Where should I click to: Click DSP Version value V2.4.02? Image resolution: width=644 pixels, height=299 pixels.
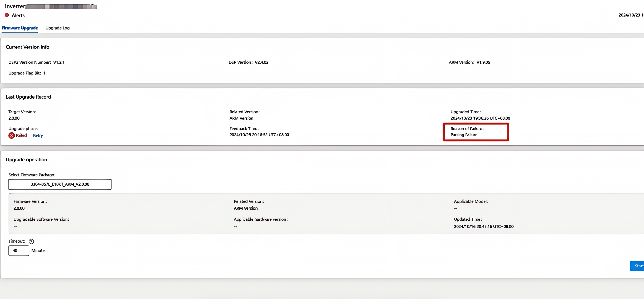point(261,62)
